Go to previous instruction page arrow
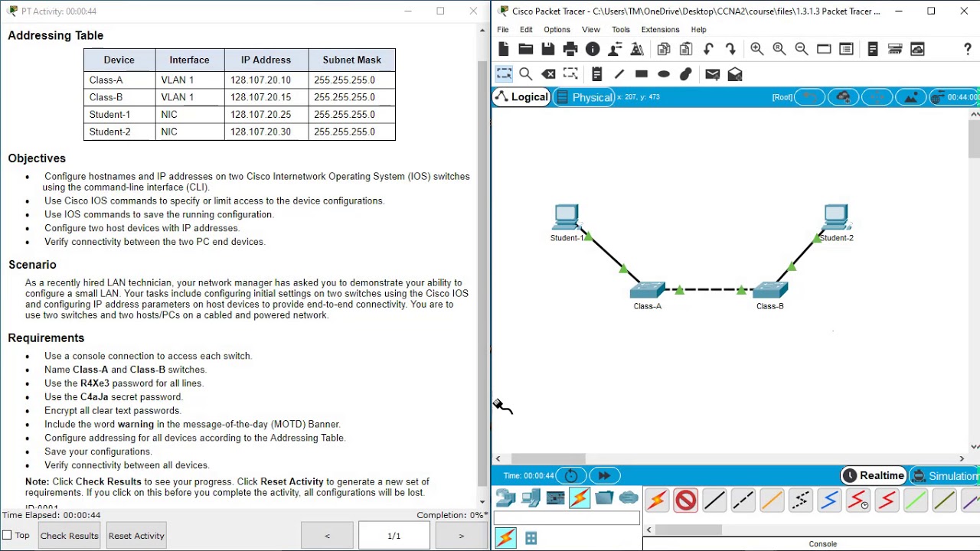Image resolution: width=980 pixels, height=551 pixels. click(x=327, y=536)
